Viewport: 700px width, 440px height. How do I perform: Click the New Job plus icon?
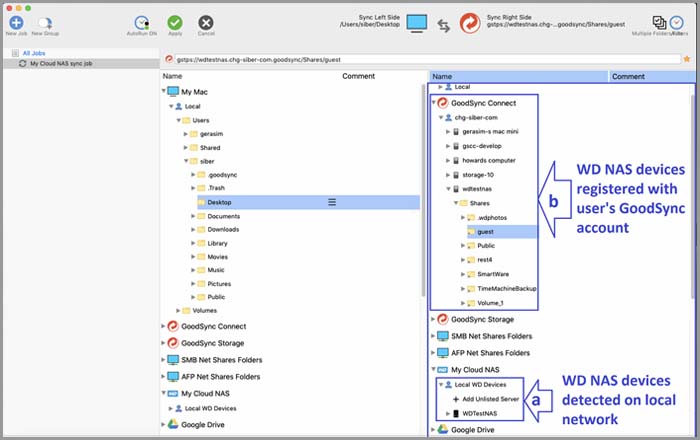pyautogui.click(x=16, y=21)
